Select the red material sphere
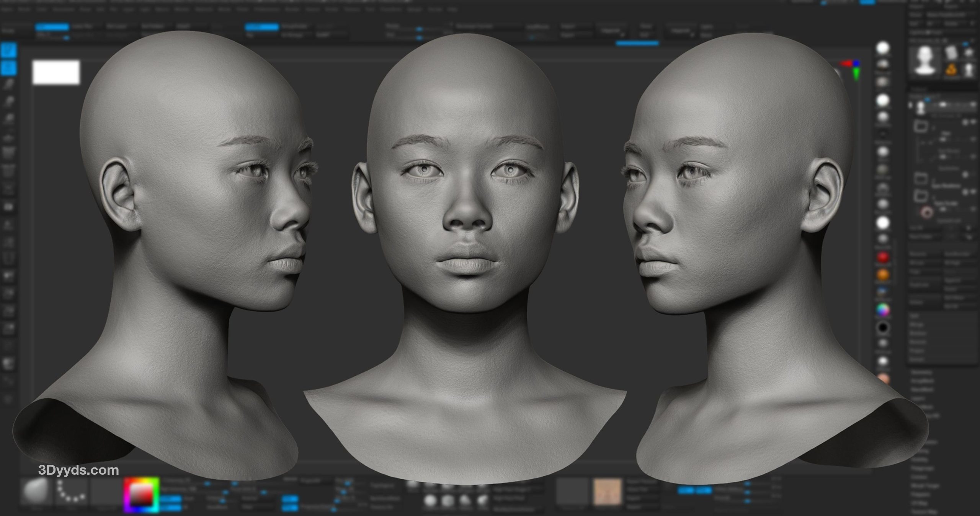Screen dimensions: 980x516 click(x=883, y=257)
